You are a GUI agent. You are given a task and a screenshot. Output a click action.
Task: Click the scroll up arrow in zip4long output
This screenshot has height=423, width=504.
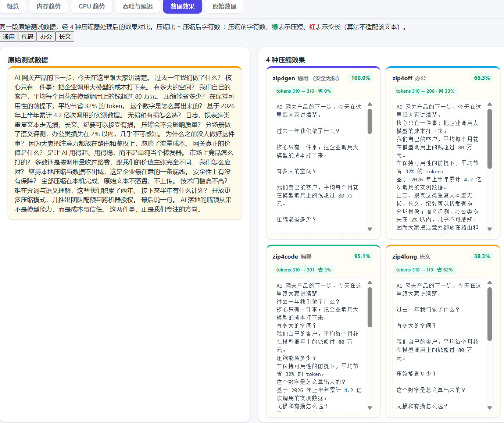click(x=490, y=282)
